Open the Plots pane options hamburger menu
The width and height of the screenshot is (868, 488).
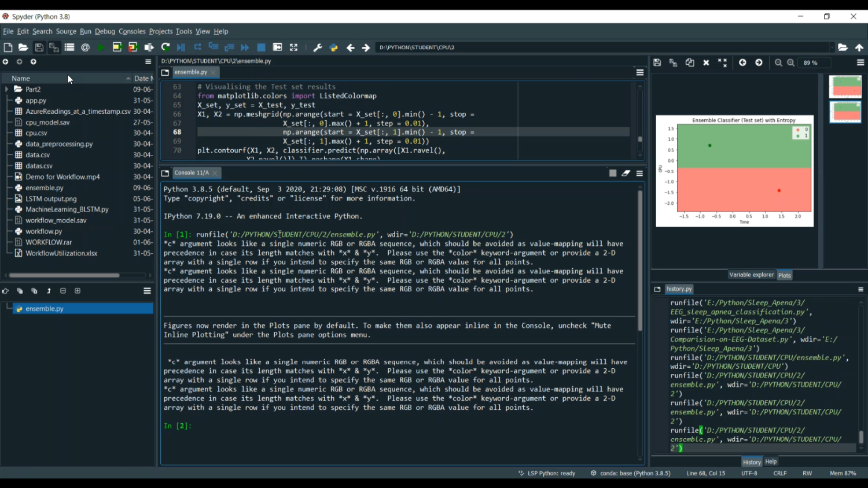[x=860, y=62]
